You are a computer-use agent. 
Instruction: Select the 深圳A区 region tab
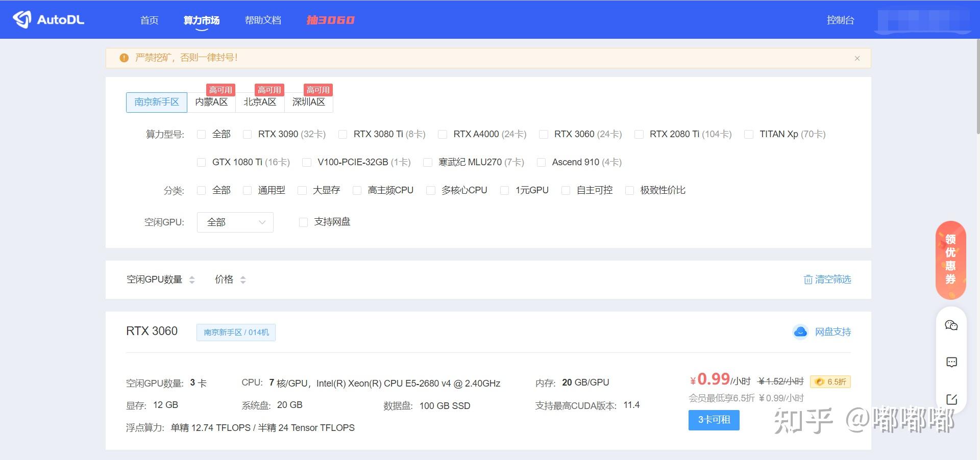309,102
